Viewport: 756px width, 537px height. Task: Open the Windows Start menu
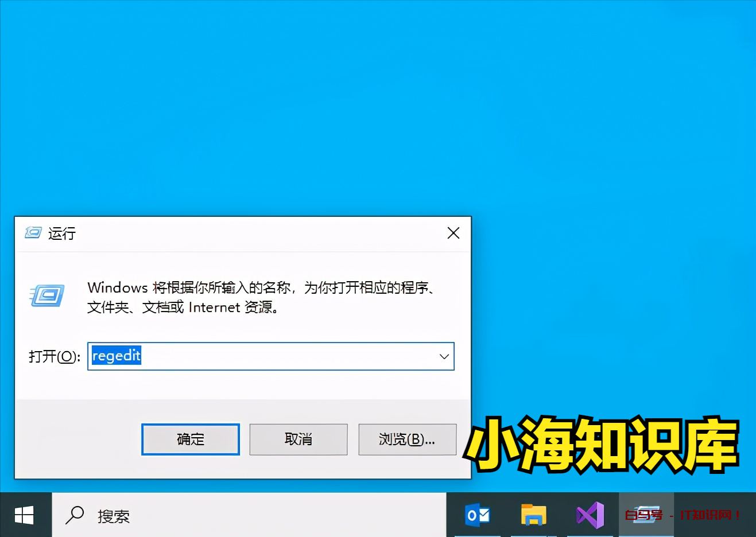[24, 515]
